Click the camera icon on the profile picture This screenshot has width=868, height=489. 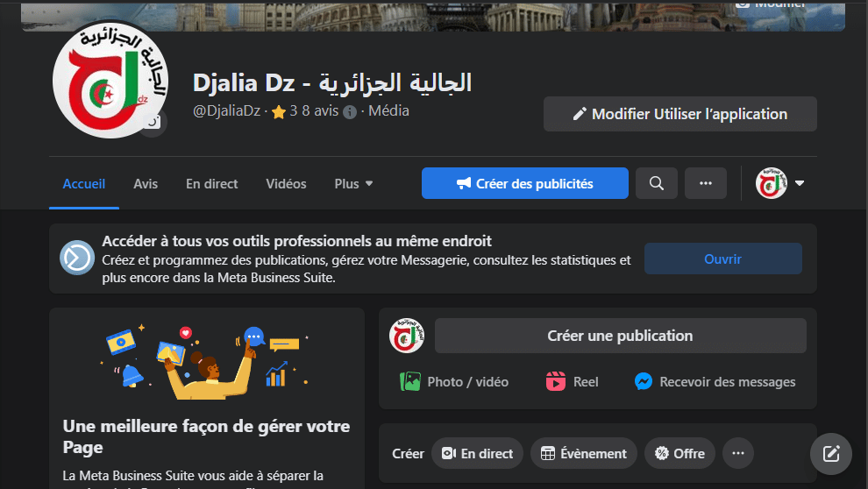[153, 122]
